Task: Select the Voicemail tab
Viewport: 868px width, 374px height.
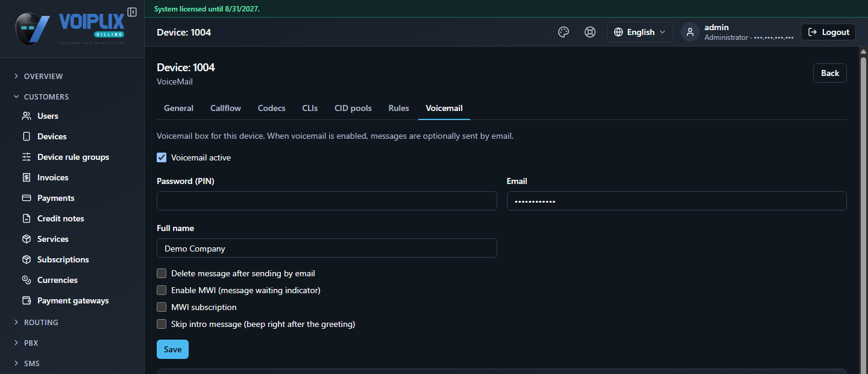Action: coord(444,108)
